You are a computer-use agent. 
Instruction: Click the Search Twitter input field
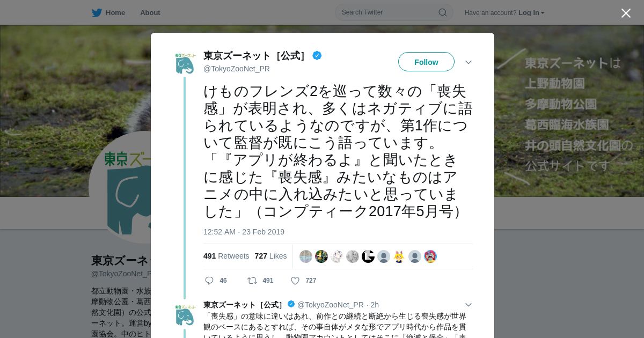[394, 12]
